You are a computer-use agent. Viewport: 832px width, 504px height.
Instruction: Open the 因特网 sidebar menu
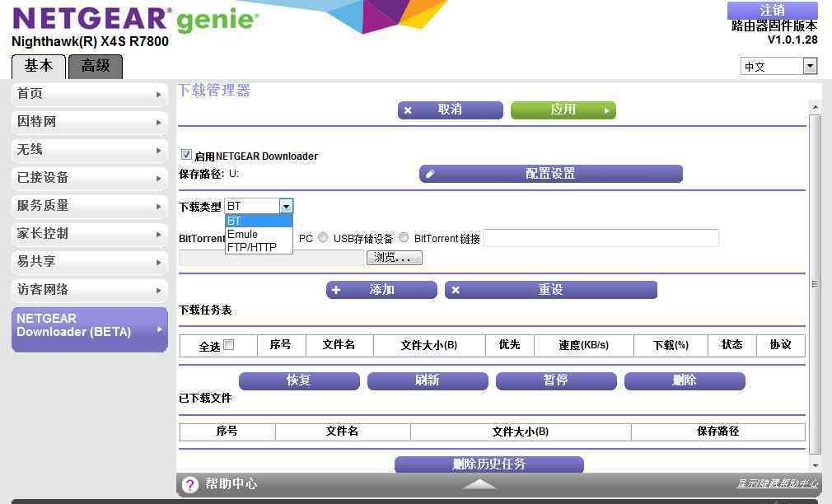coord(89,122)
